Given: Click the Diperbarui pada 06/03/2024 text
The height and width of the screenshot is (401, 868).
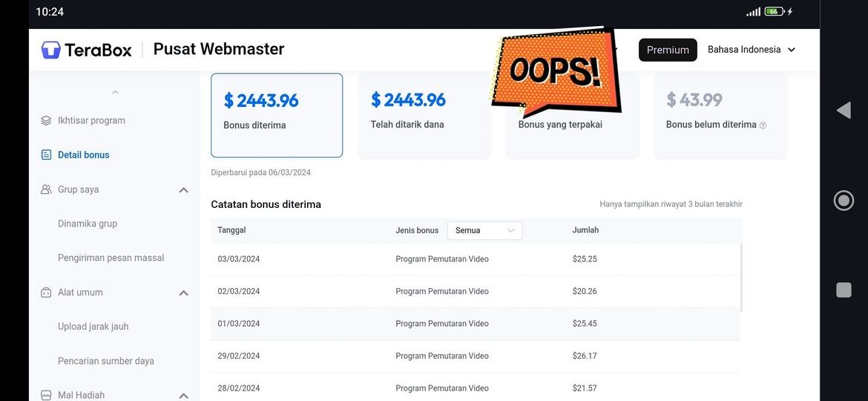Looking at the screenshot, I should click(x=260, y=173).
